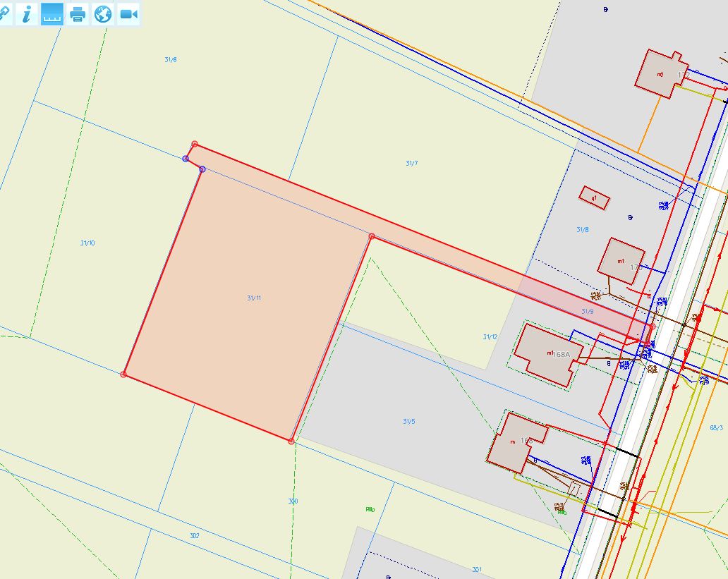Select parcel label 302
The image size is (728, 579).
coord(195,535)
